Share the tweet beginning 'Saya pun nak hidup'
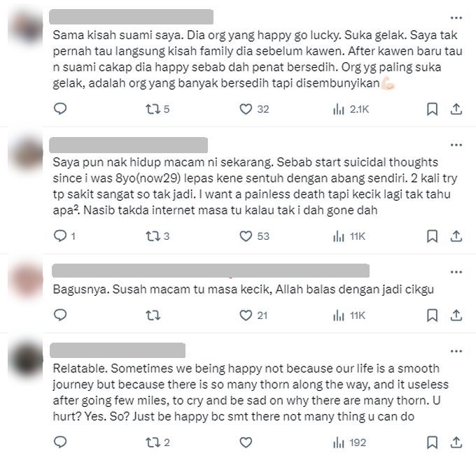476x458 pixels. click(456, 236)
